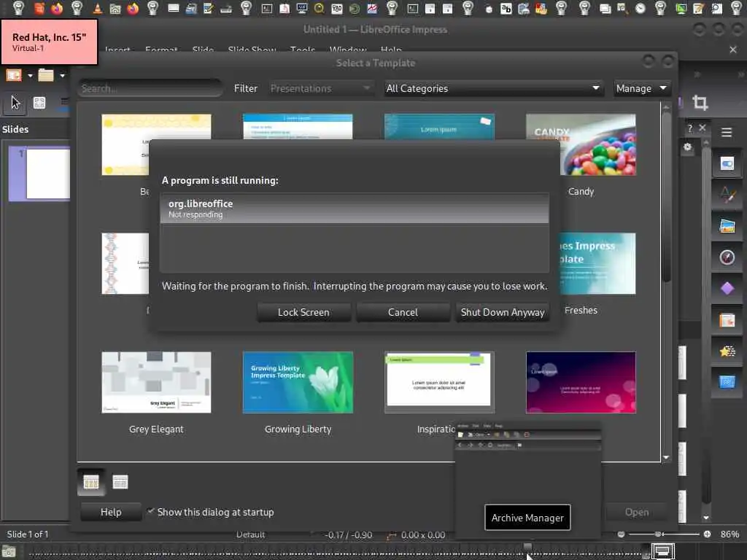Open the Animation deck in the sidebar
The width and height of the screenshot is (747, 560).
click(727, 351)
